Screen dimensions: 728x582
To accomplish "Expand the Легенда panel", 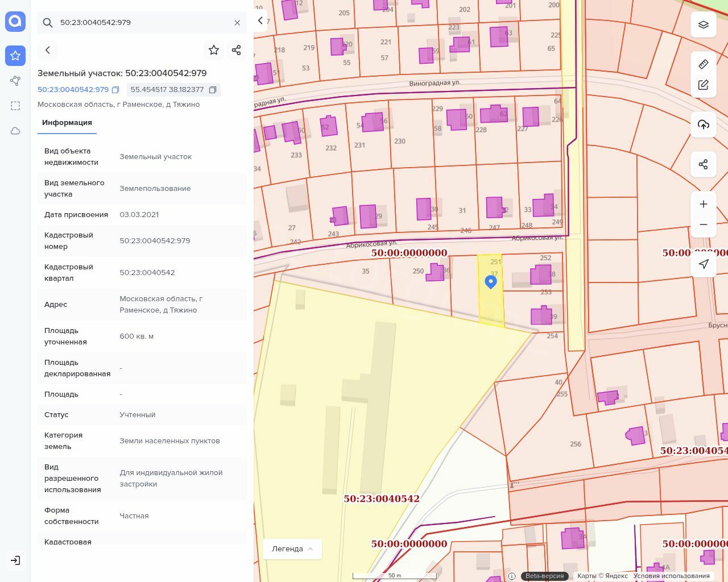I will point(292,549).
